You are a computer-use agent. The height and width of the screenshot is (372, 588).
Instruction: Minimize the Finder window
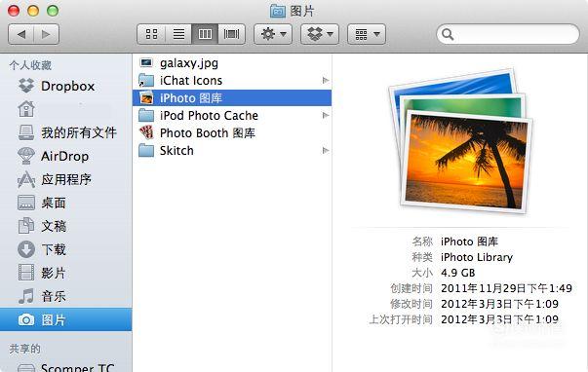pyautogui.click(x=33, y=11)
